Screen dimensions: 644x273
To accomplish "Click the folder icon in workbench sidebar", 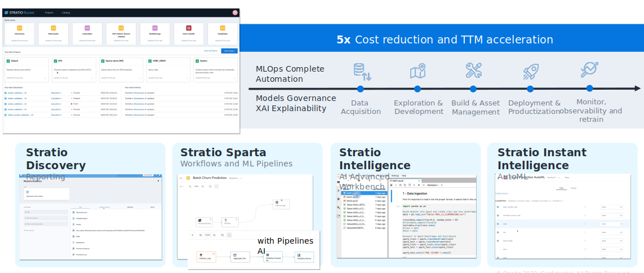I will coord(339,182).
